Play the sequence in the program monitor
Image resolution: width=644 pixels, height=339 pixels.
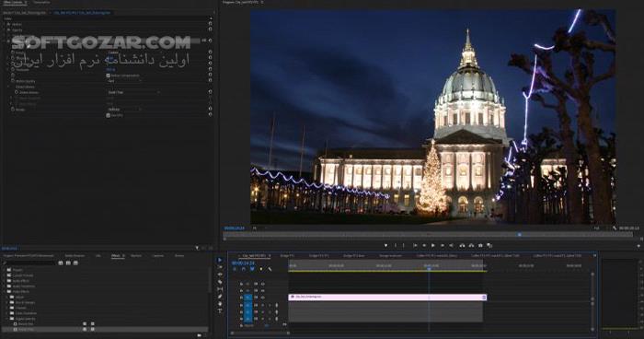click(433, 246)
